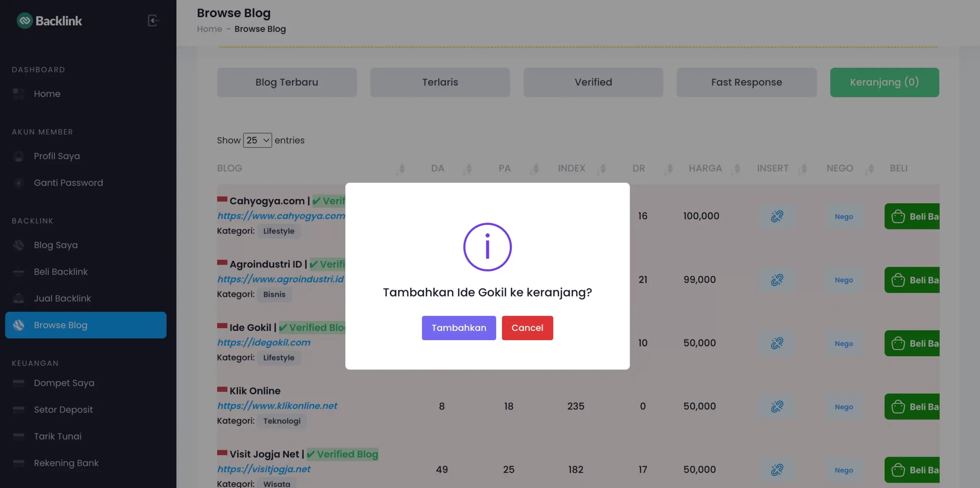Cancel the add-to-cart dialog
Screen dimensions: 980x488
[527, 328]
